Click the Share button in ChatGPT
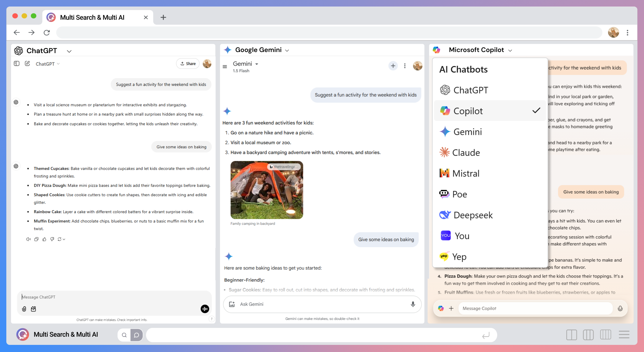Viewport: 644px width, 352px height. (x=188, y=64)
